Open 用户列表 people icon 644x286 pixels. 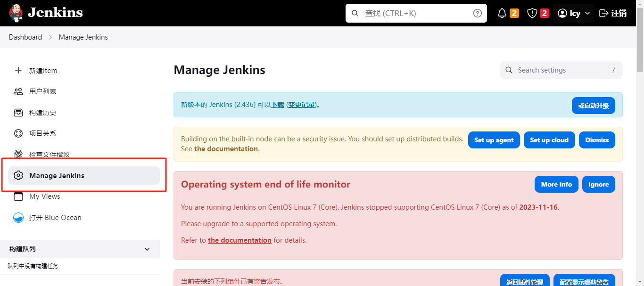[x=18, y=91]
